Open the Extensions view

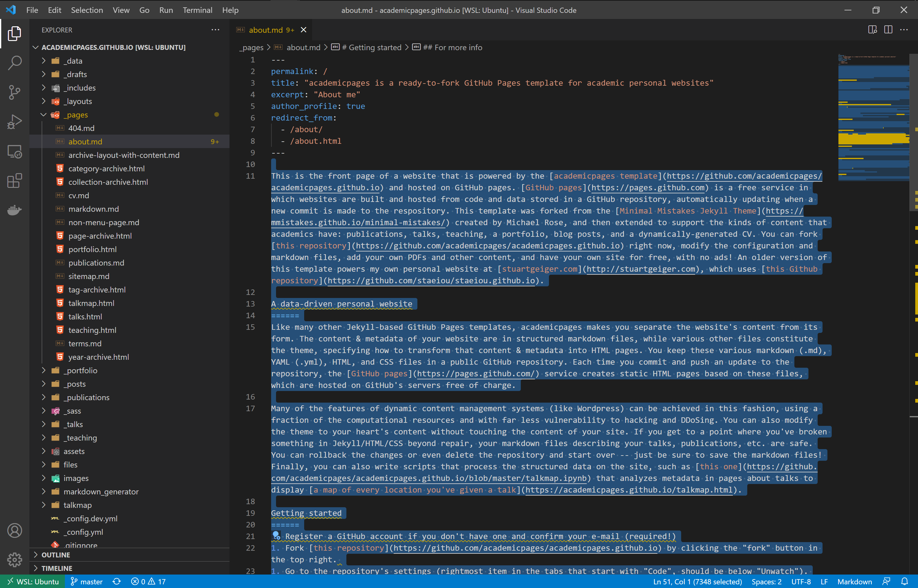click(14, 180)
